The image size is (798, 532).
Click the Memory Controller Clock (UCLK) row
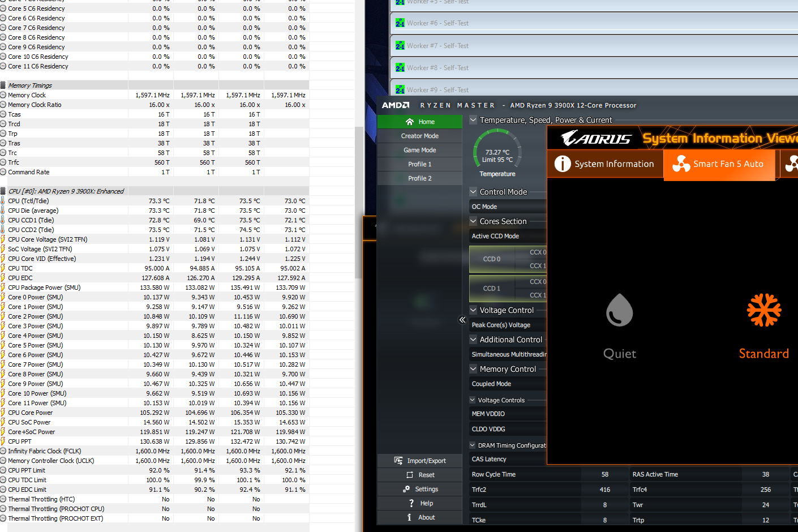(x=155, y=461)
